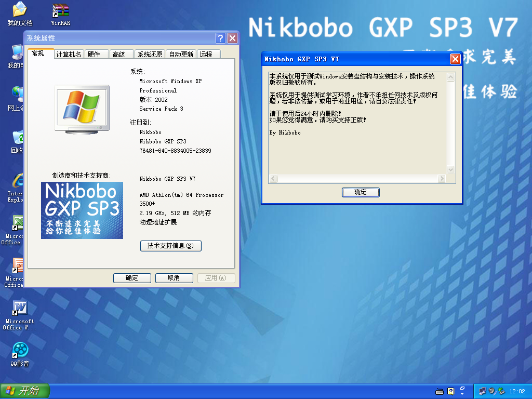Click the 应用(A) button in 系统属性
The width and height of the screenshot is (532, 399).
pyautogui.click(x=216, y=278)
